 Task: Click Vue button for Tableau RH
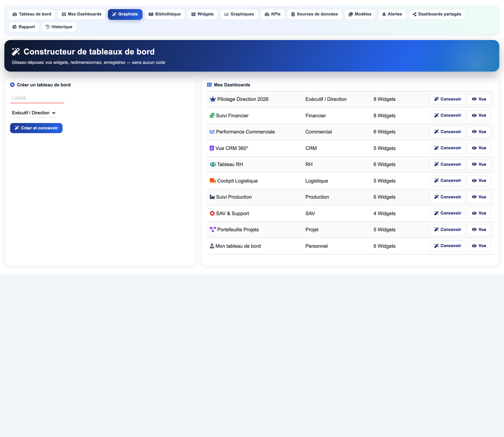point(479,164)
